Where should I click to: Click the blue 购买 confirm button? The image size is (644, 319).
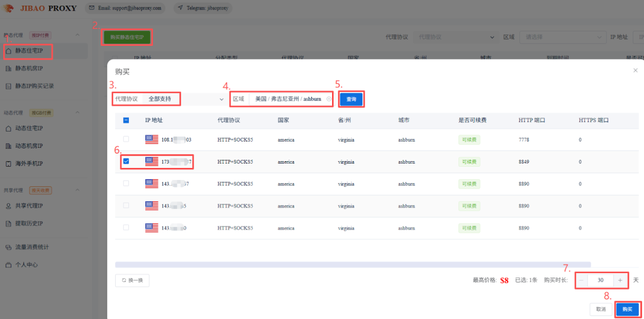pyautogui.click(x=626, y=310)
